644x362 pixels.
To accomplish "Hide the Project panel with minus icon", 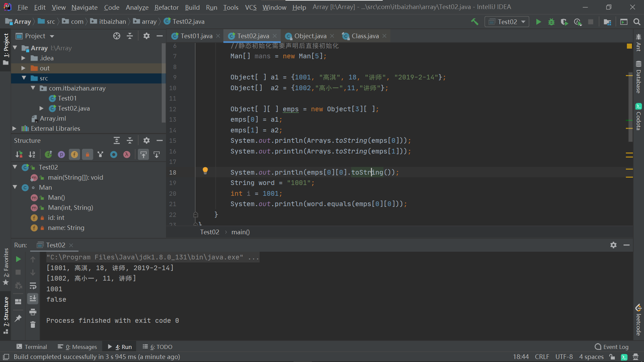I will [x=160, y=36].
